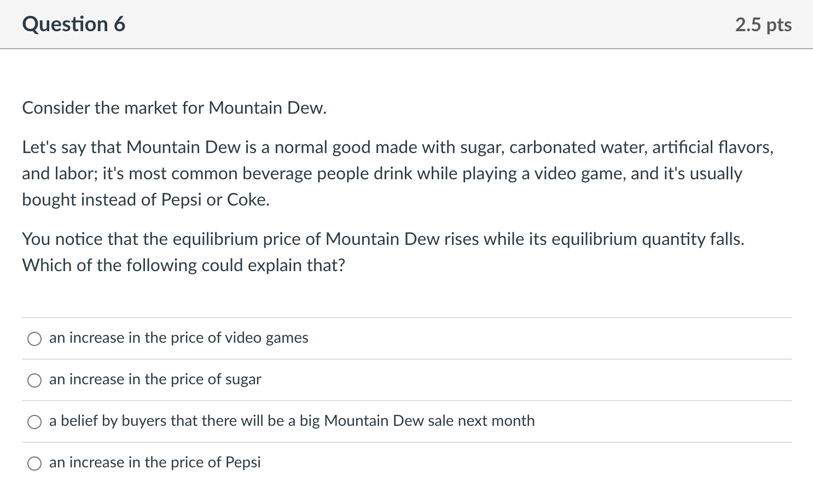Click the 'Question 6' heading
Screen dimensions: 813x504
coord(74,25)
